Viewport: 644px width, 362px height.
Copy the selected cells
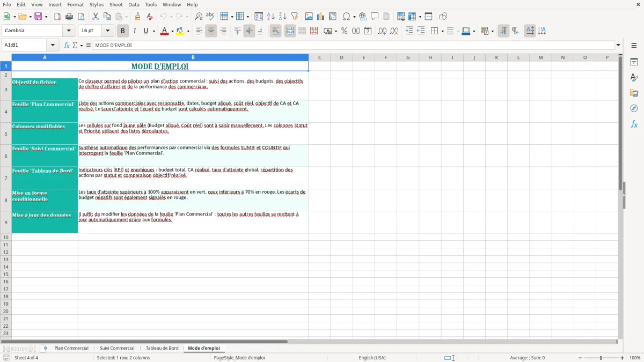click(x=107, y=17)
